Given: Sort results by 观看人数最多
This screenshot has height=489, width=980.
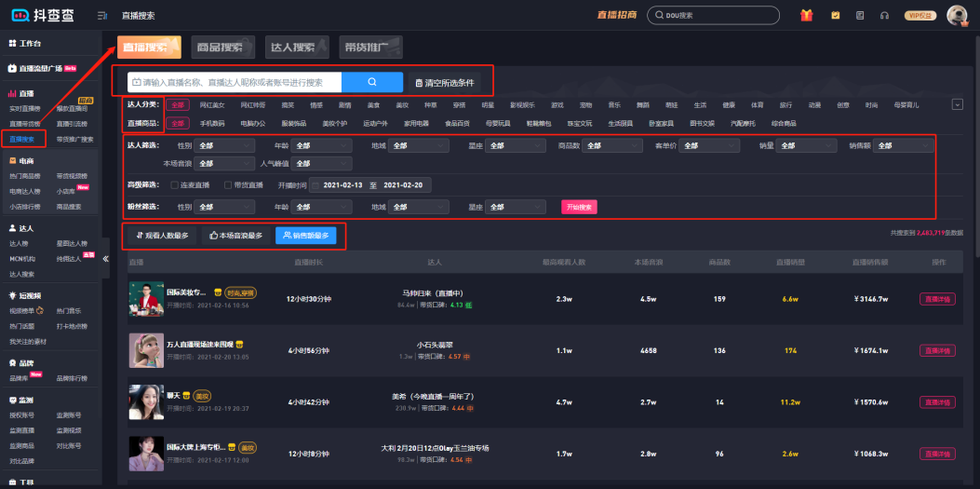Looking at the screenshot, I should click(162, 236).
